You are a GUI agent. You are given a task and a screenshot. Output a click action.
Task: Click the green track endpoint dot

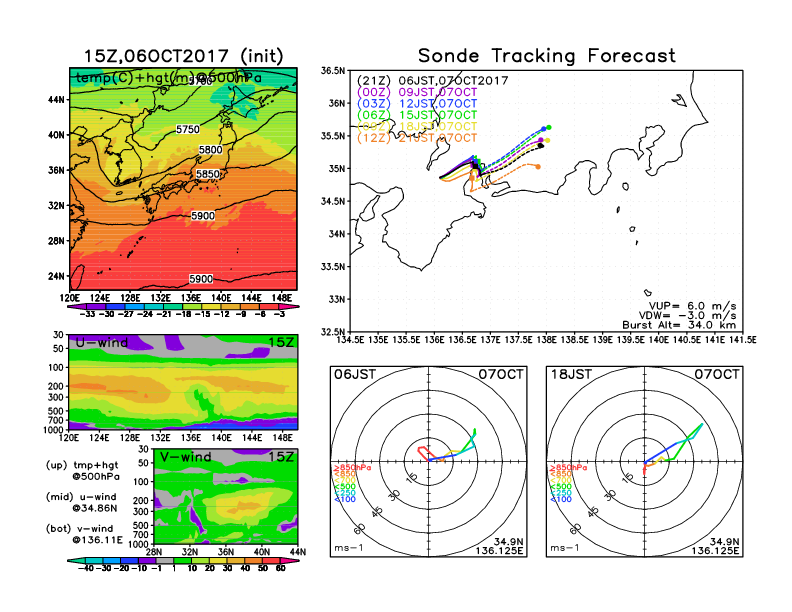point(549,128)
